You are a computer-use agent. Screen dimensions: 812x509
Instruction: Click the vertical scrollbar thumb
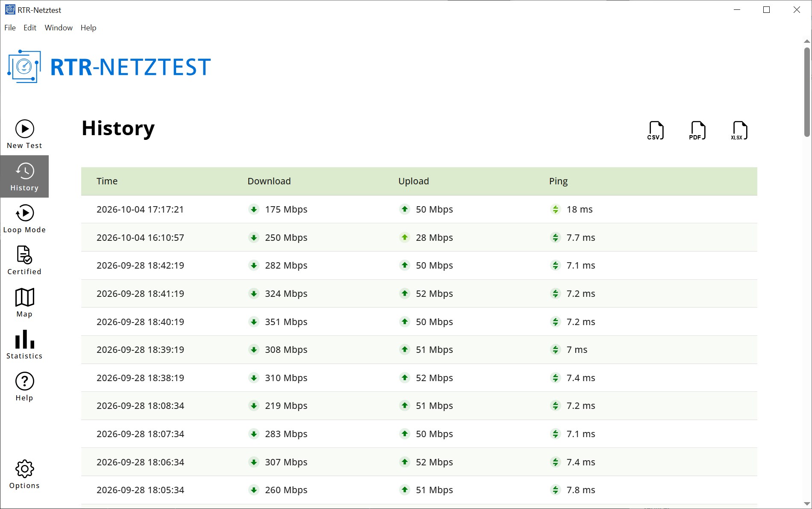pyautogui.click(x=807, y=92)
